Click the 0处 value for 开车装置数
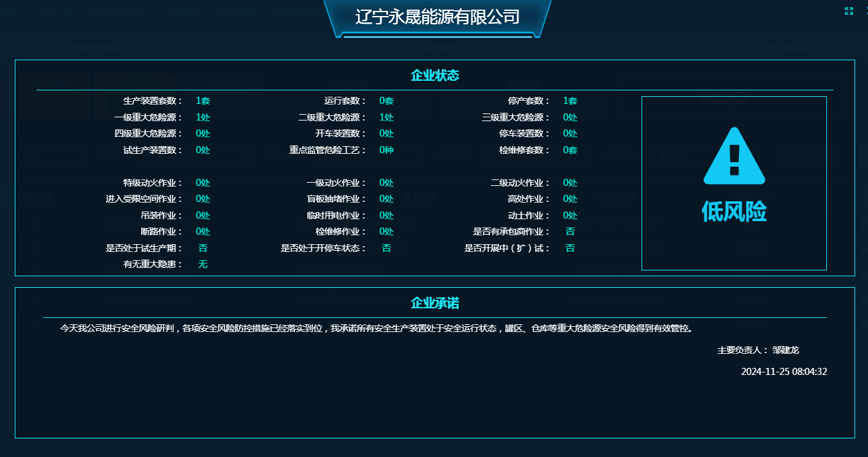 [x=386, y=133]
